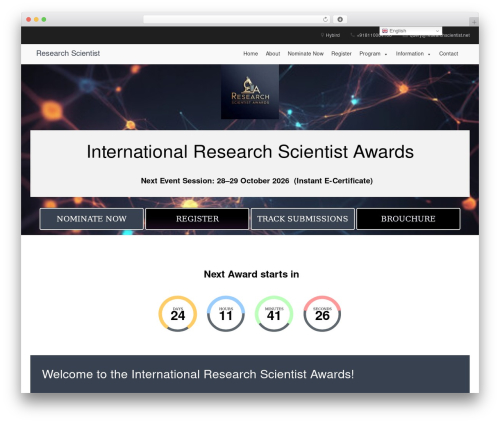Screen dimensions: 500x423
Task: Click the Research Scientist Awards logo
Action: point(250,91)
